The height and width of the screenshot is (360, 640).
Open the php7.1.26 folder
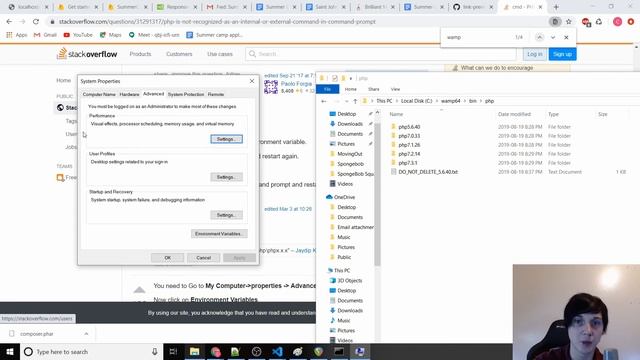click(409, 145)
